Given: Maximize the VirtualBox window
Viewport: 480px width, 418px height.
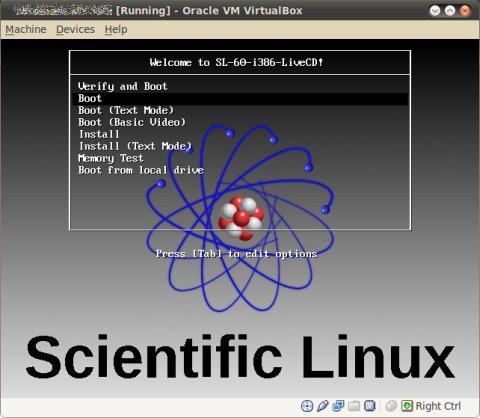Looking at the screenshot, I should (x=450, y=11).
